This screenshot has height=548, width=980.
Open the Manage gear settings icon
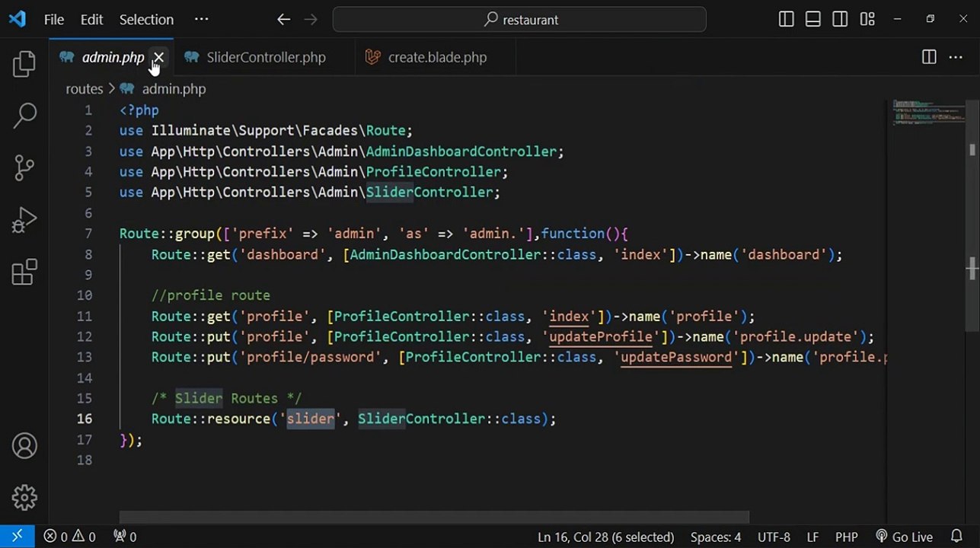[24, 498]
